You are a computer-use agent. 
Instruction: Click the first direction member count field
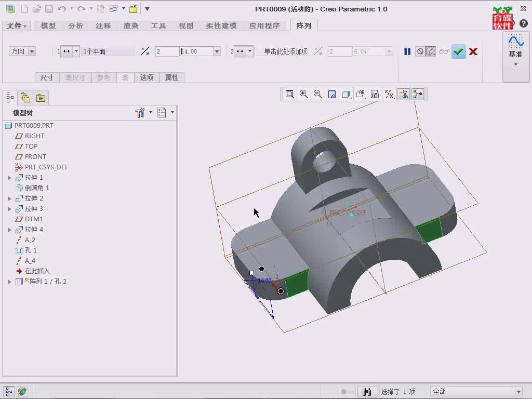coord(167,51)
